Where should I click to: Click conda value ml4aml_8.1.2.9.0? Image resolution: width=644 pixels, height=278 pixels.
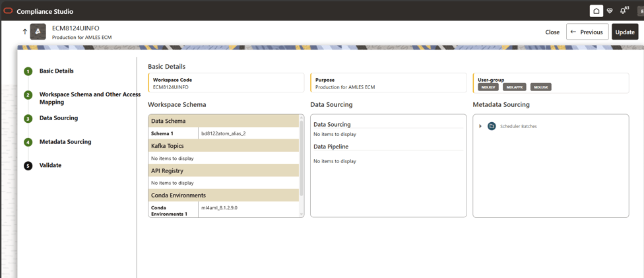[x=219, y=208]
